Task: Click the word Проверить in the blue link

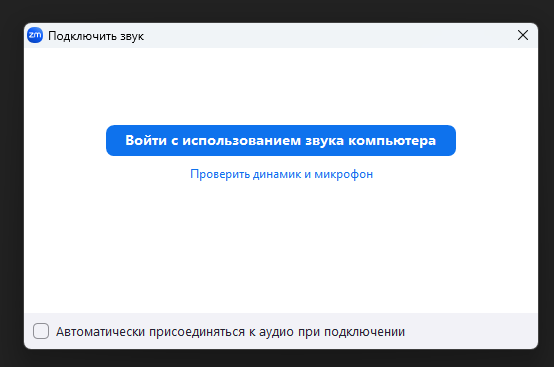Action: point(220,174)
